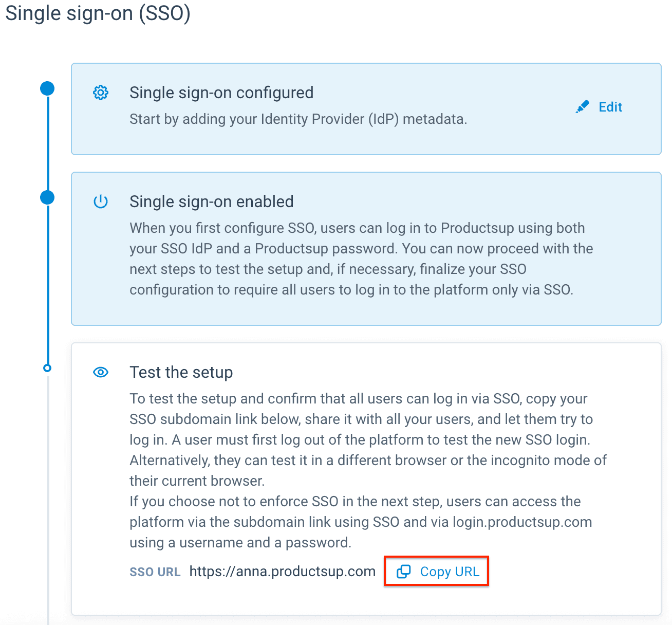The height and width of the screenshot is (625, 672).
Task: Click the gear icon beside Single sign-on configured
Action: pos(101,93)
